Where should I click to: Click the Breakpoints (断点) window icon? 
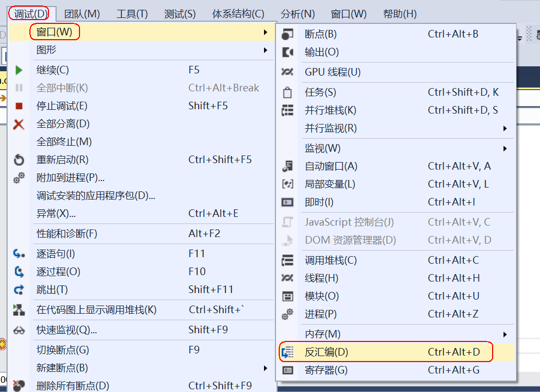287,34
